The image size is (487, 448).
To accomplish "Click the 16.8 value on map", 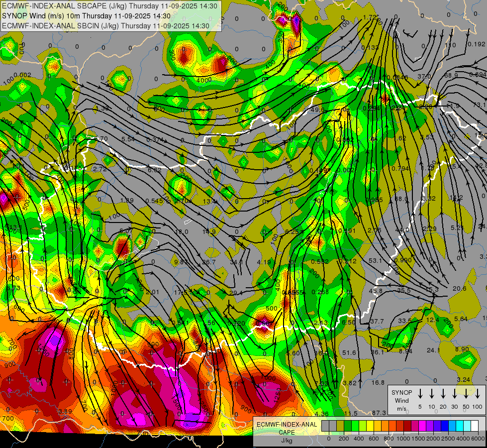I will click(x=378, y=382).
